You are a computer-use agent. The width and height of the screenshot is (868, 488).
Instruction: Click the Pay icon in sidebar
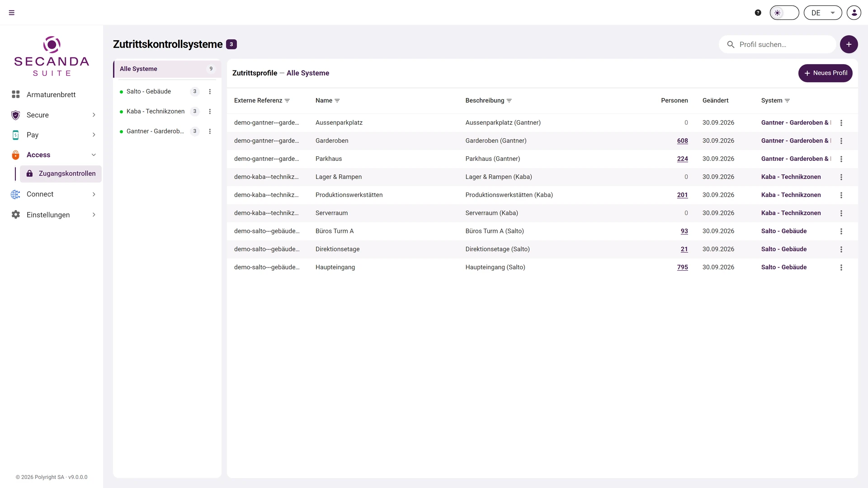coord(15,135)
